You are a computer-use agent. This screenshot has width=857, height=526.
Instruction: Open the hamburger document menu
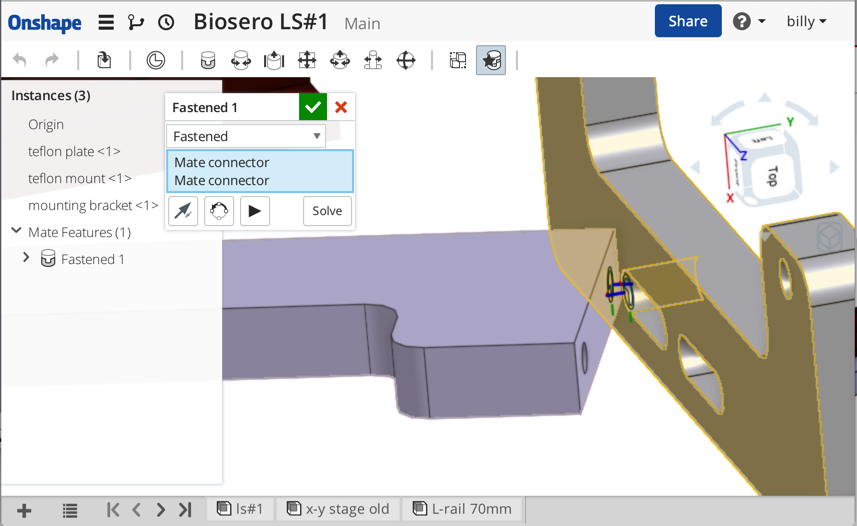(x=106, y=22)
